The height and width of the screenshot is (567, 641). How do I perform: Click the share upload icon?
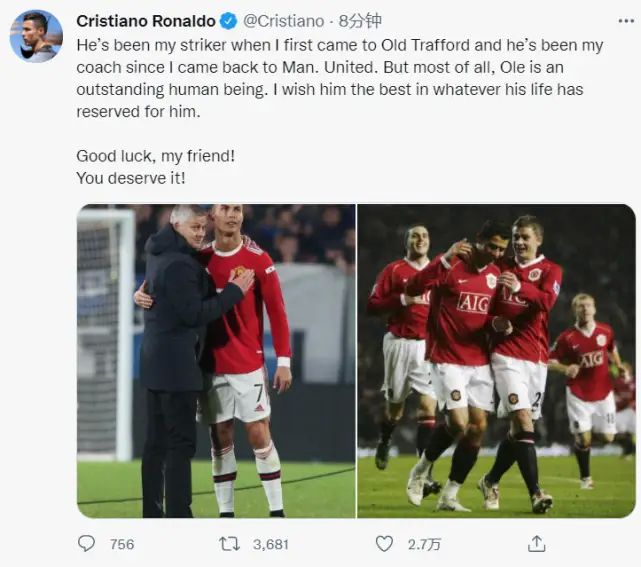coord(537,544)
